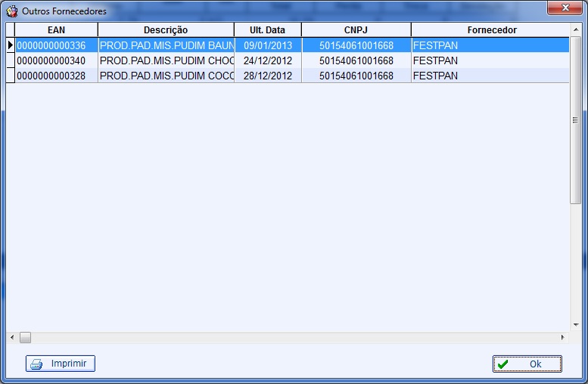Viewport: 588px width, 384px height.
Task: Click the Ult. Data column header
Action: tap(267, 30)
